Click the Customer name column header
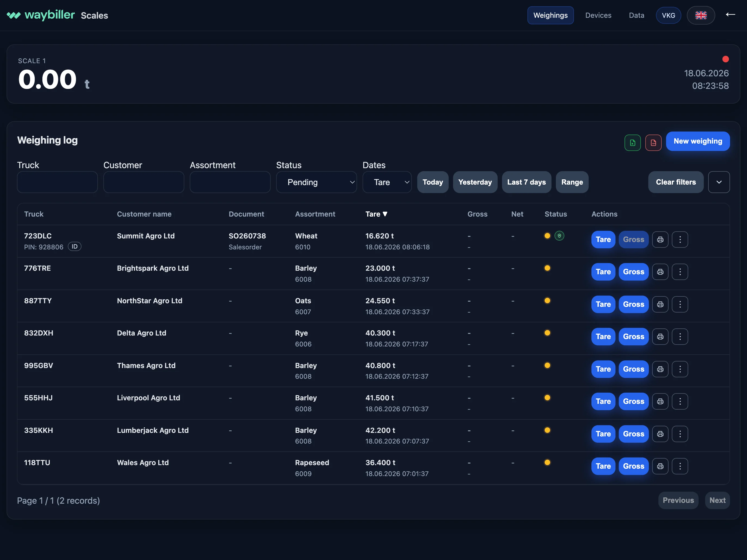This screenshot has width=747, height=560. point(144,214)
